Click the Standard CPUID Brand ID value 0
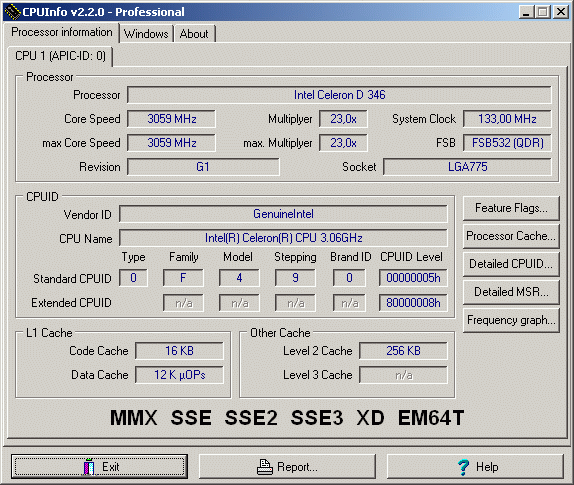 (349, 278)
